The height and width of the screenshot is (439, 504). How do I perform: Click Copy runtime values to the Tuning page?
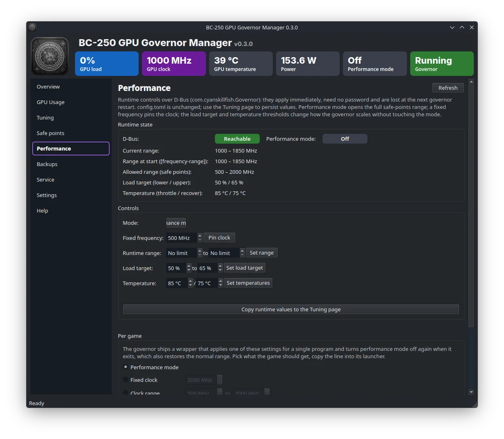pyautogui.click(x=291, y=309)
